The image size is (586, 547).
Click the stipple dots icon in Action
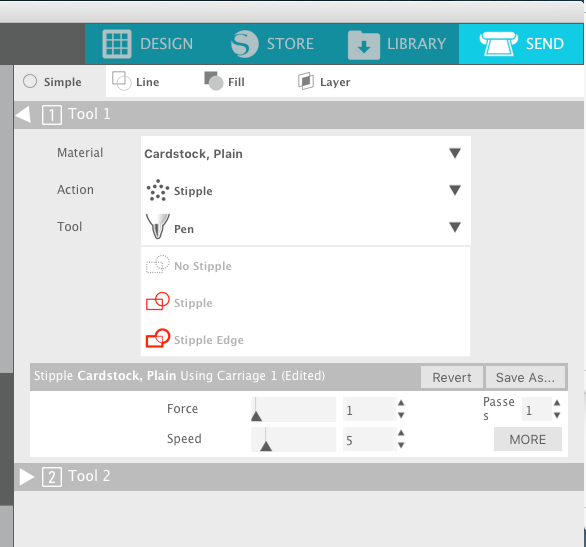pos(157,190)
